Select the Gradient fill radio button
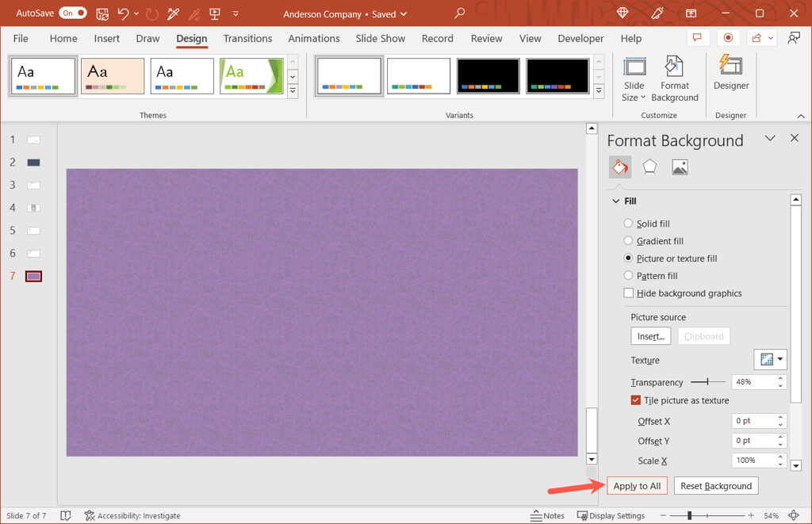 pyautogui.click(x=629, y=241)
